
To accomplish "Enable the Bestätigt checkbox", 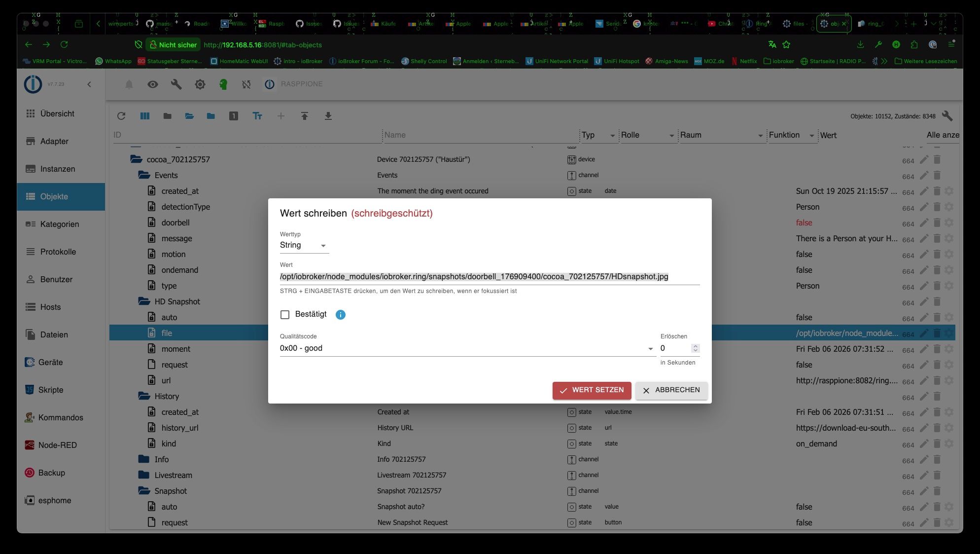I will tap(285, 315).
